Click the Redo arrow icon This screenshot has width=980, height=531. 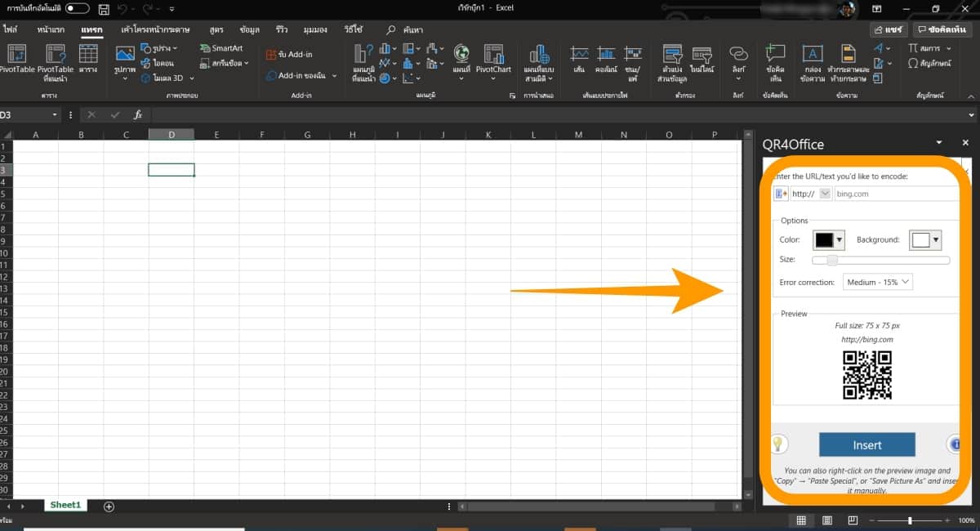[148, 9]
